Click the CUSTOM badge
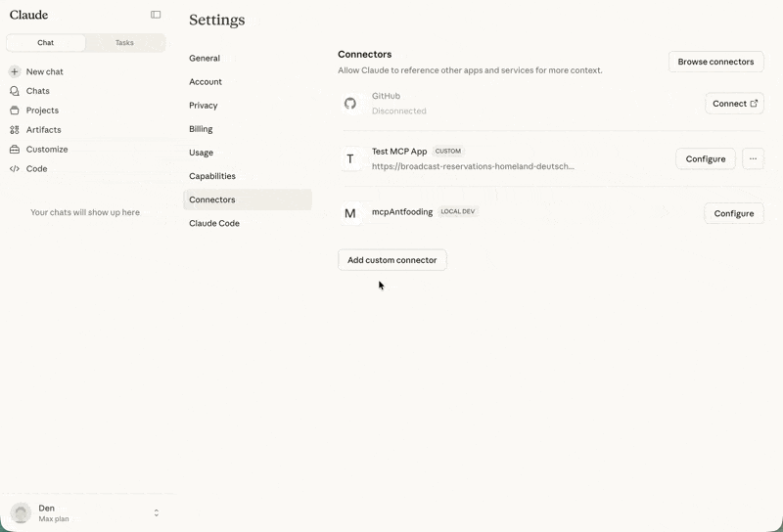The height and width of the screenshot is (532, 783). point(448,151)
